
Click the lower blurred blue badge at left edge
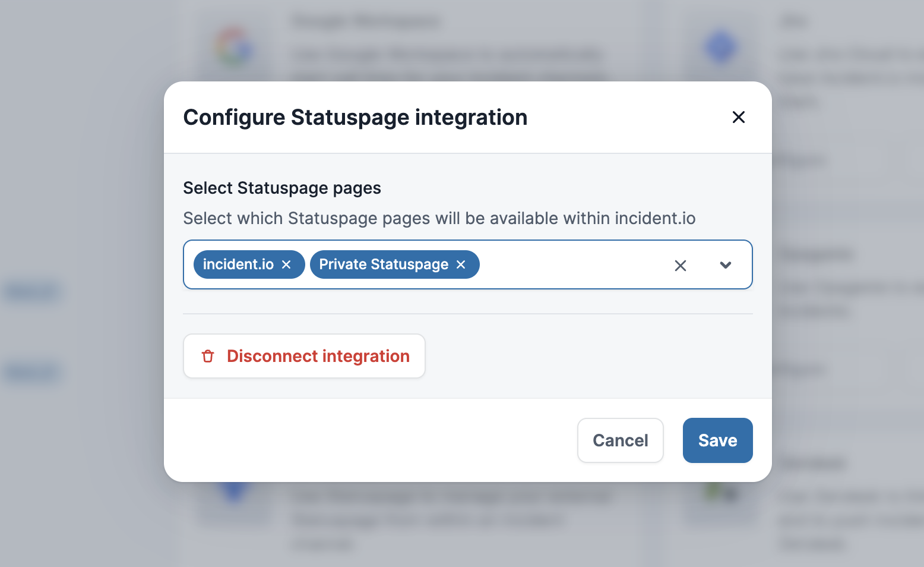(31, 372)
